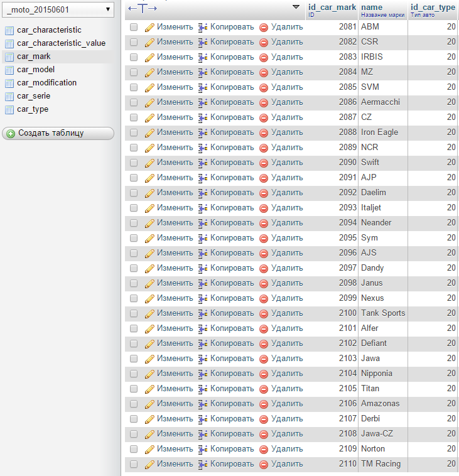The height and width of the screenshot is (476, 459).
Task: Tick the checkbox for row 2098 Janus
Action: pos(134,284)
